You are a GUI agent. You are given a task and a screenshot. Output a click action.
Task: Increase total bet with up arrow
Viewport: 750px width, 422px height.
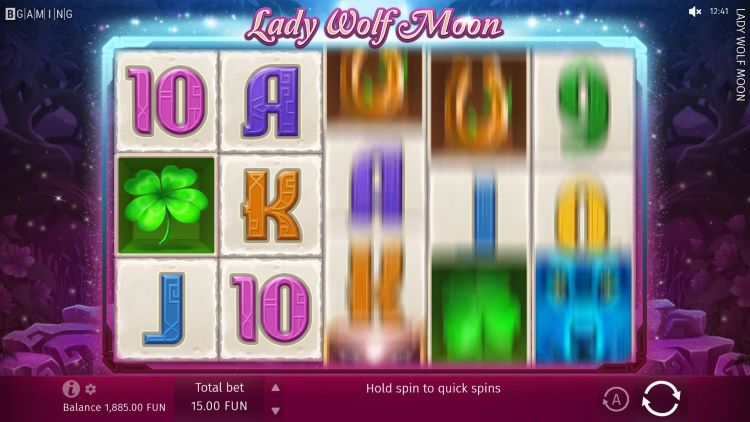(276, 388)
